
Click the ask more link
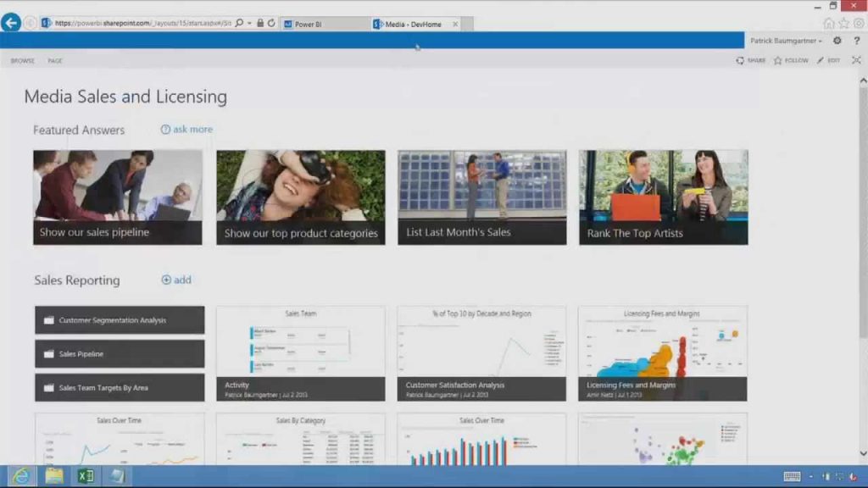point(187,129)
